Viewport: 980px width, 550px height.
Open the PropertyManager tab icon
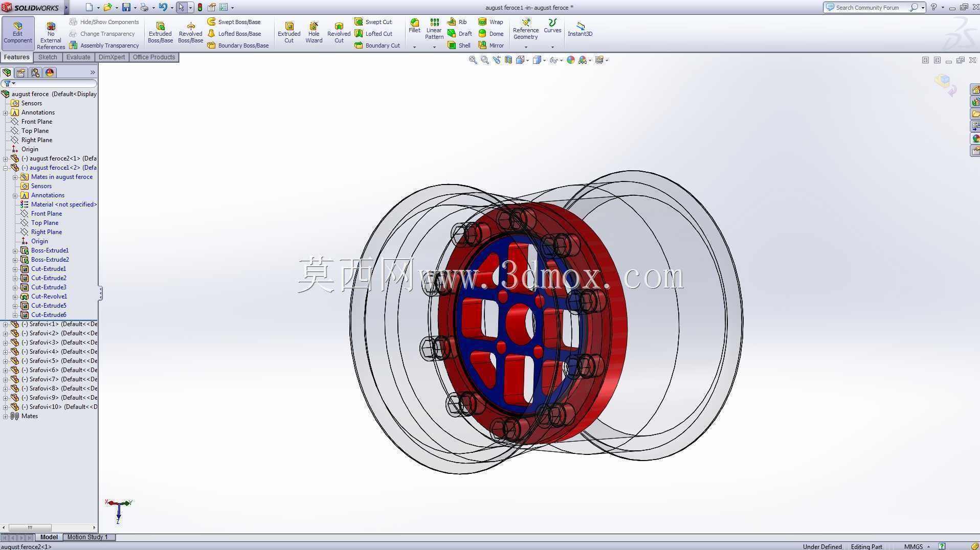click(21, 73)
